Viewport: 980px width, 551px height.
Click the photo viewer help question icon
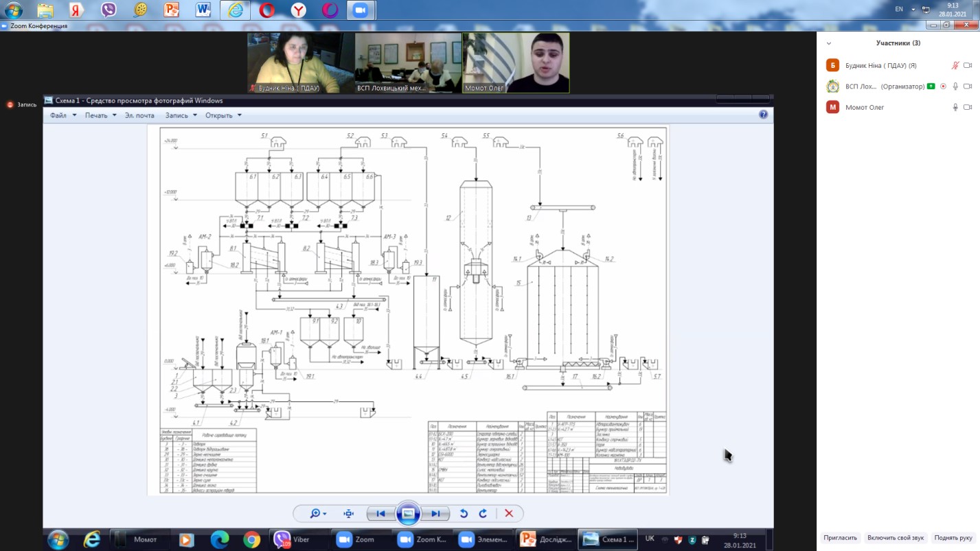pos(763,115)
